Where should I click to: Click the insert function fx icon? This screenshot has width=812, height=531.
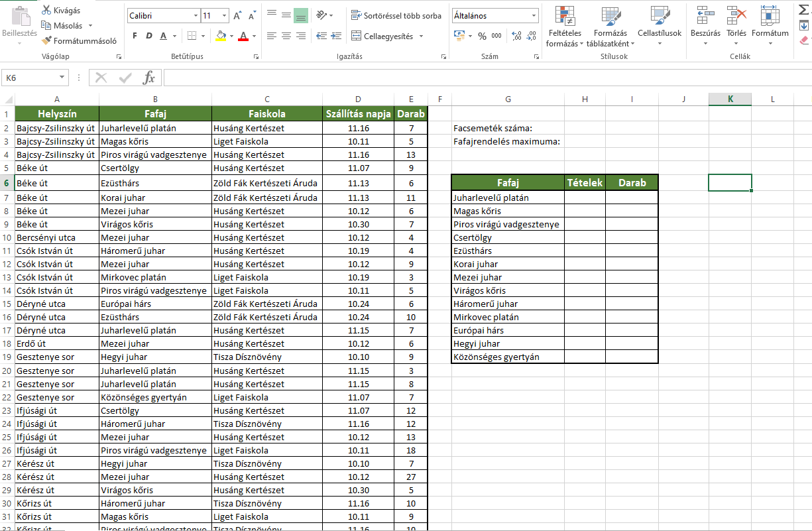[x=149, y=78]
